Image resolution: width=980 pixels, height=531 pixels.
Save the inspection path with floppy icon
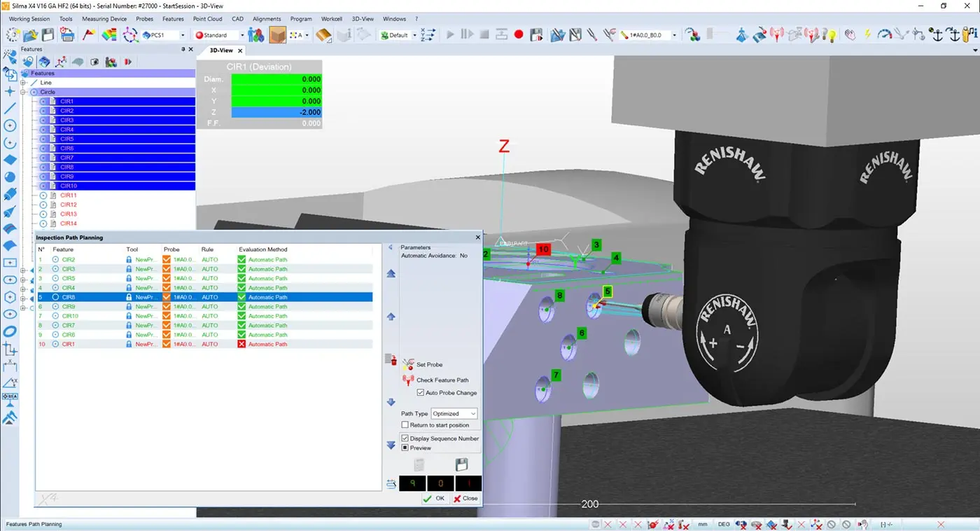click(x=461, y=464)
